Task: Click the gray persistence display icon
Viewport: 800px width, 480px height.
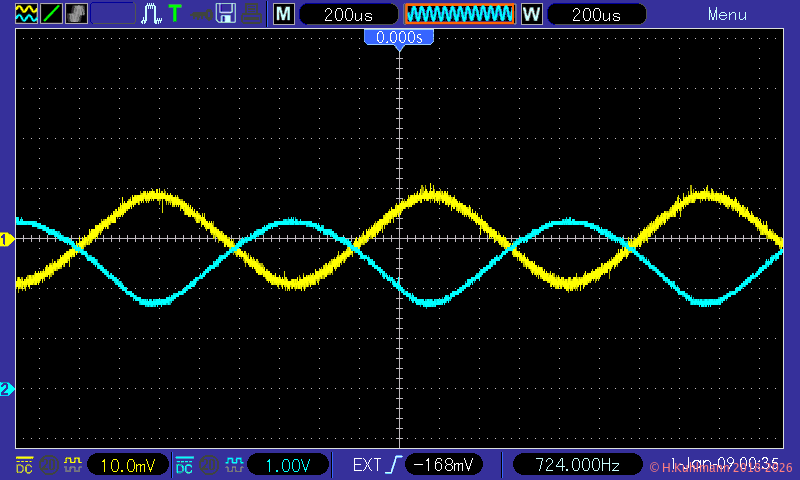Action: [x=76, y=14]
